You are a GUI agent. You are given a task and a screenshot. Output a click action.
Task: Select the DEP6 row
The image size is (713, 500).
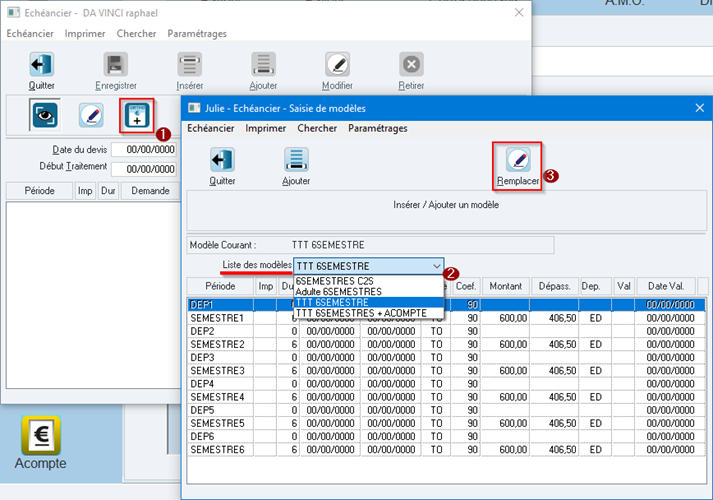coord(447,437)
